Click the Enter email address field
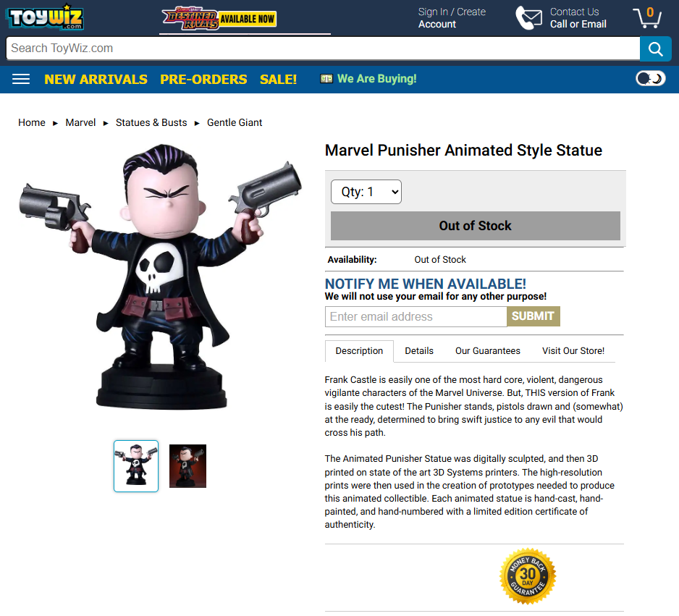This screenshot has width=679, height=616. [x=416, y=316]
